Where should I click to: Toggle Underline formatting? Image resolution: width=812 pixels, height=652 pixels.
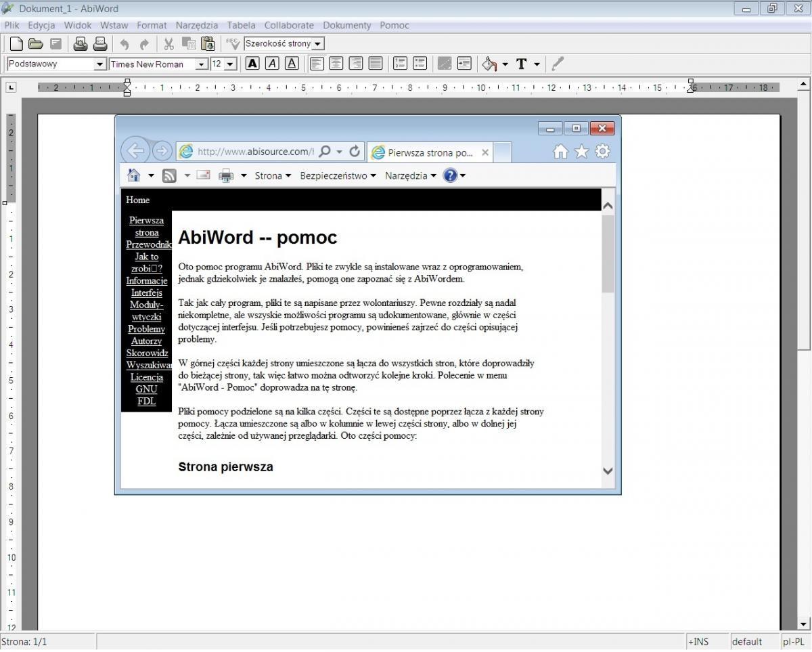tap(292, 64)
